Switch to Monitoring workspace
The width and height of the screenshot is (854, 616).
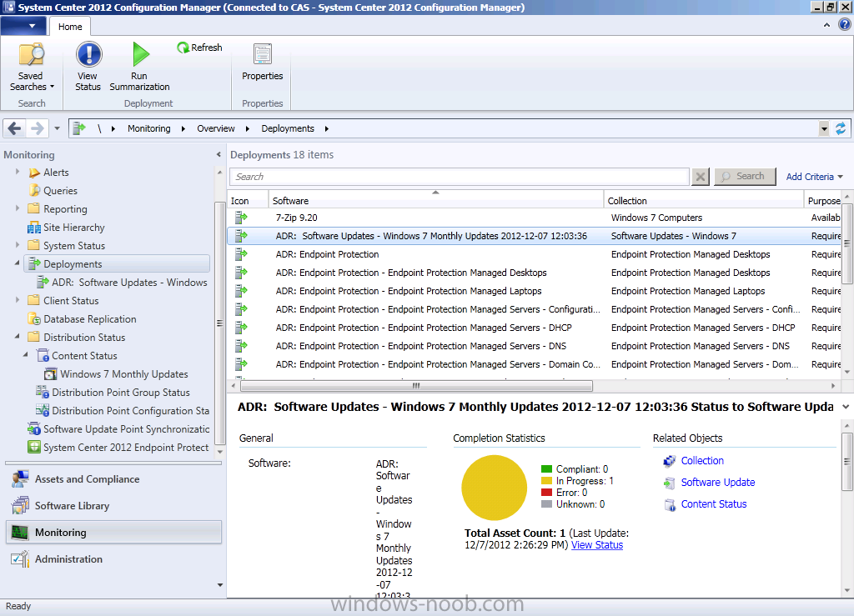point(113,532)
